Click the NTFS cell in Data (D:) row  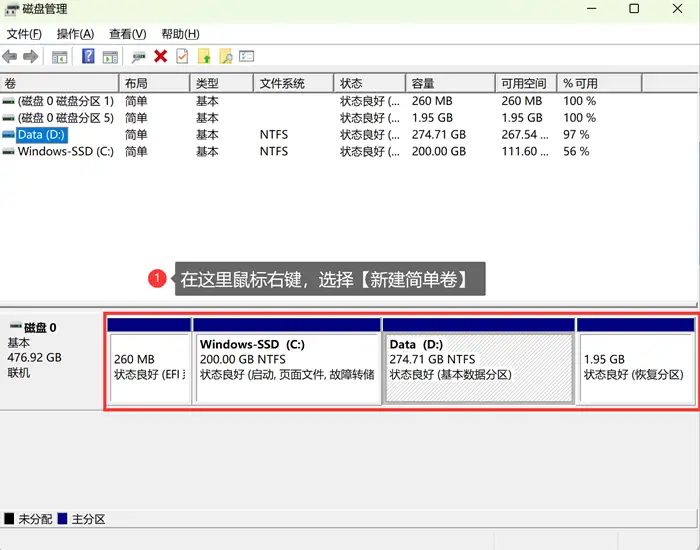click(274, 135)
